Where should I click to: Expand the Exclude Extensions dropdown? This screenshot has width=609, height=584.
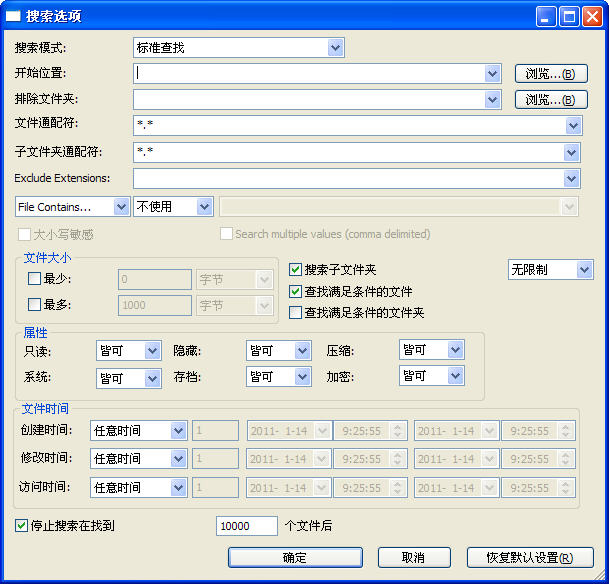572,178
